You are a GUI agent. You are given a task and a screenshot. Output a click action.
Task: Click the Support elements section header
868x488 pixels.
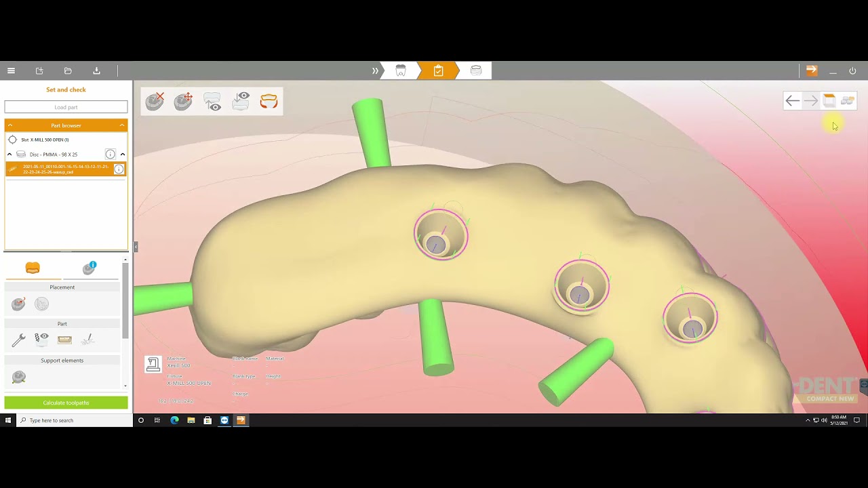tap(62, 361)
